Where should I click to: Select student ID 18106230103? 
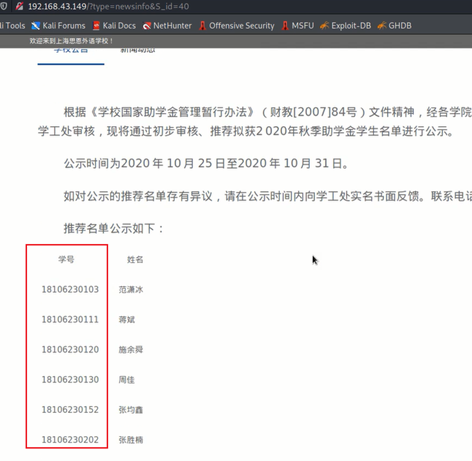click(x=70, y=289)
